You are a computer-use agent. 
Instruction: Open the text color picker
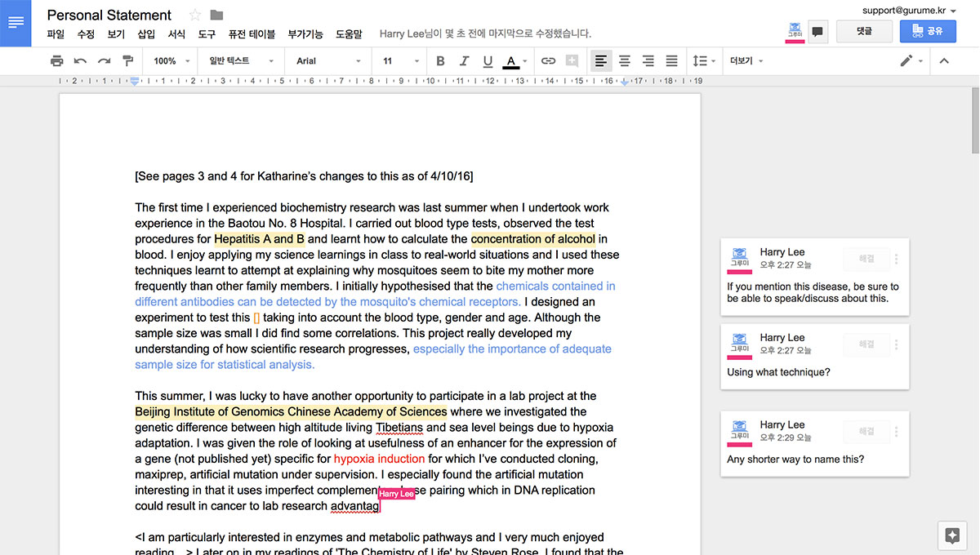[515, 61]
